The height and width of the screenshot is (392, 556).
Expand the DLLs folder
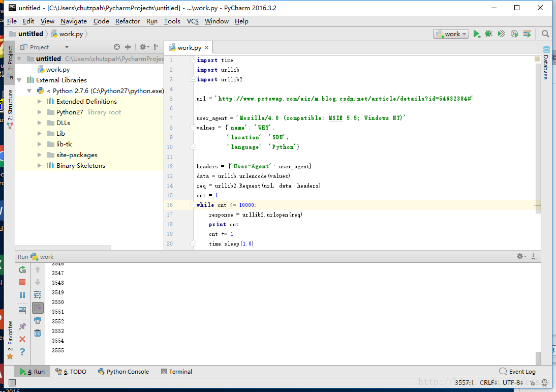(x=39, y=123)
